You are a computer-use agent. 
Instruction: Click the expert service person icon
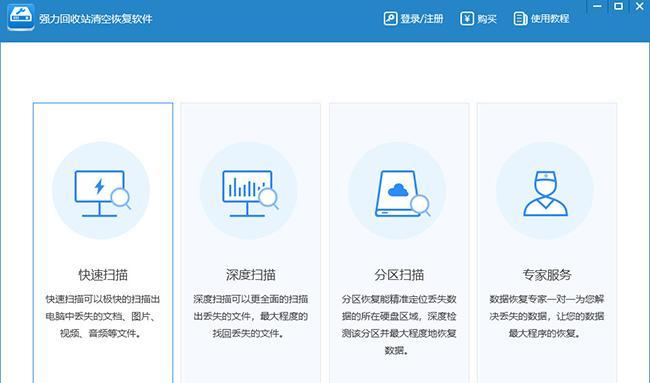coord(545,193)
